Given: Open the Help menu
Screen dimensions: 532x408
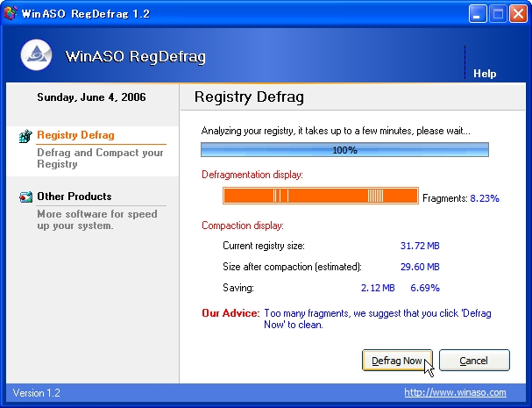Looking at the screenshot, I should click(485, 74).
